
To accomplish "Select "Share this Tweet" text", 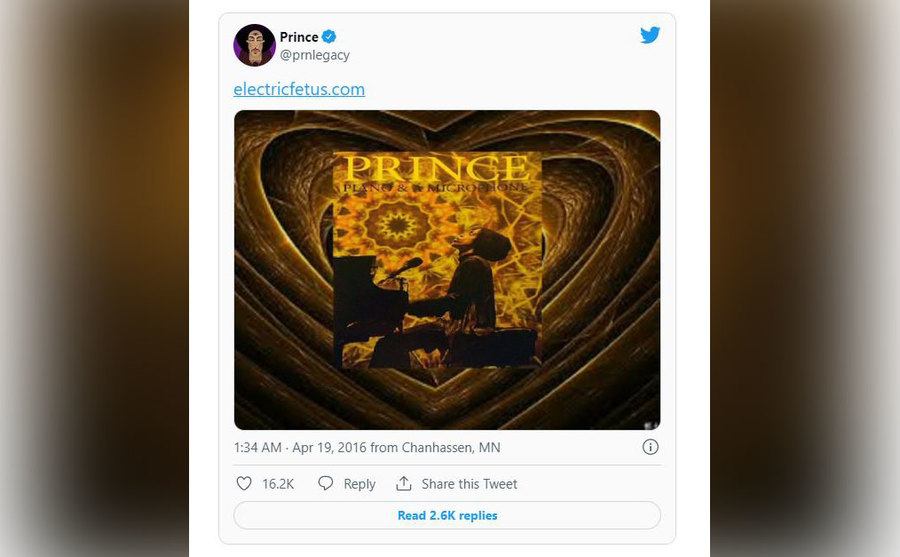I will click(469, 484).
